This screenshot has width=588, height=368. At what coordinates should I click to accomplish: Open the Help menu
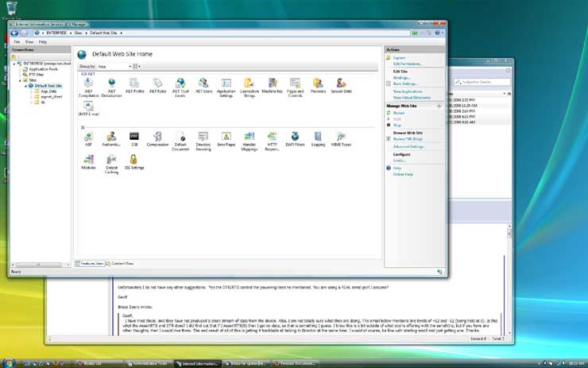[x=43, y=42]
